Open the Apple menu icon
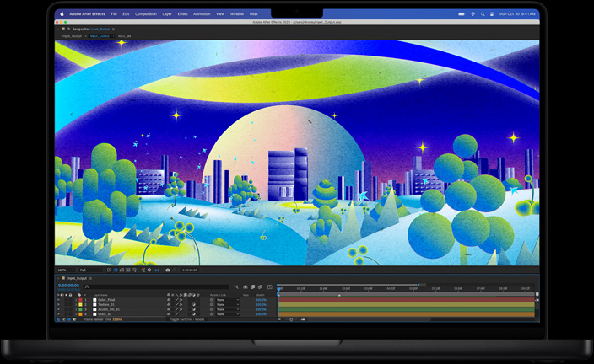Viewport: 594px width, 364px height. coord(62,13)
